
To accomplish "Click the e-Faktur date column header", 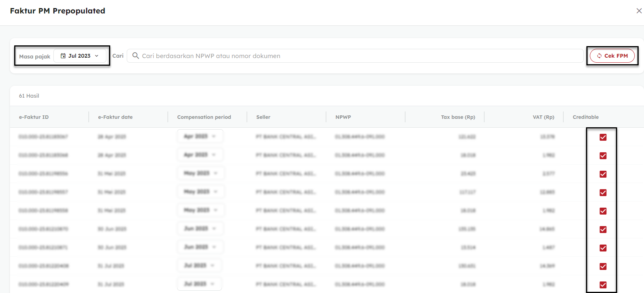I will 115,117.
